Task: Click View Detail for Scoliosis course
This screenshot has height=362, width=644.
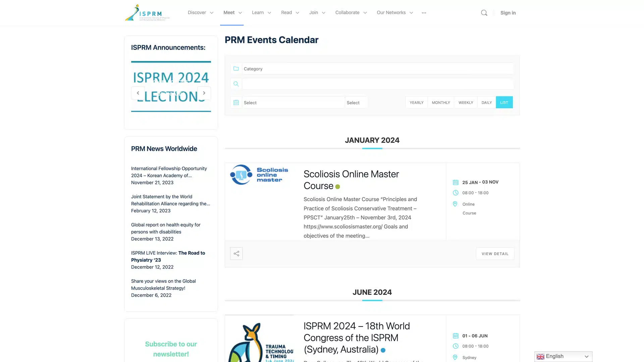Action: tap(495, 254)
